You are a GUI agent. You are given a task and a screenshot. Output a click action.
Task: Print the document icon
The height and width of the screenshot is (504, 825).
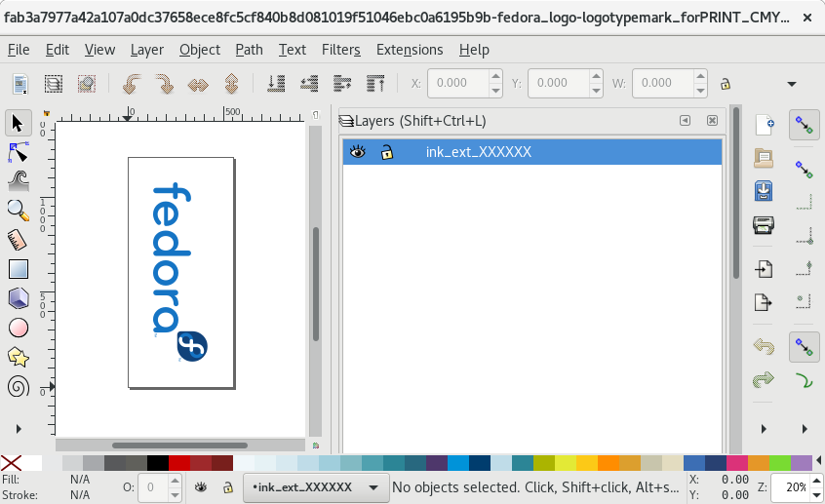764,224
